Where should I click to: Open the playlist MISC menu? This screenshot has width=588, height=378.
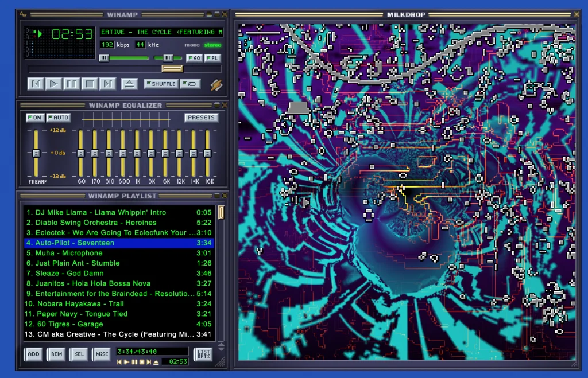pos(102,354)
